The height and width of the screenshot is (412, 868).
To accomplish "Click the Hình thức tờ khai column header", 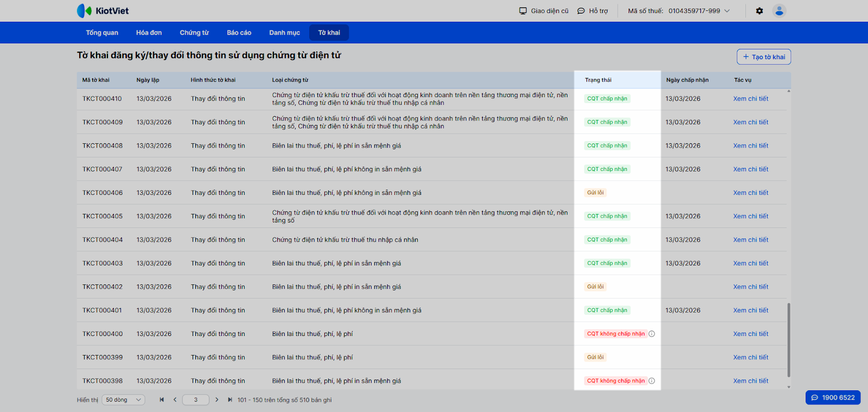I will pos(213,80).
